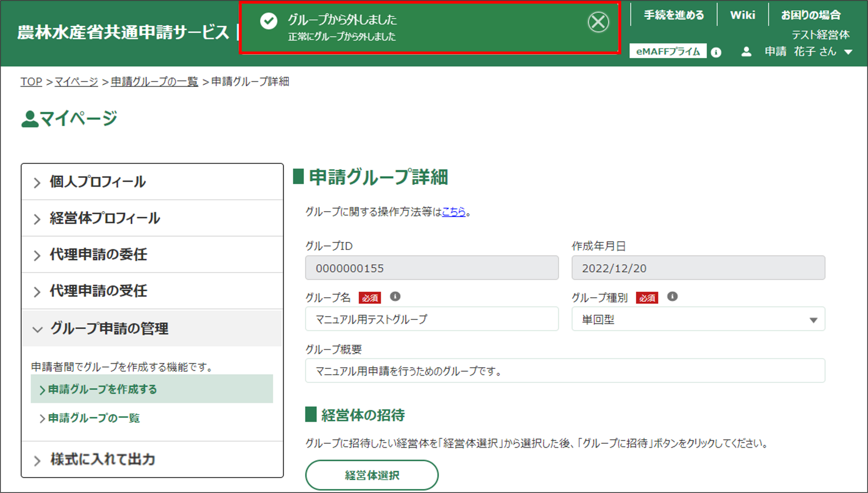Click info icon next to グループ種別
The height and width of the screenshot is (493, 868).
[672, 297]
